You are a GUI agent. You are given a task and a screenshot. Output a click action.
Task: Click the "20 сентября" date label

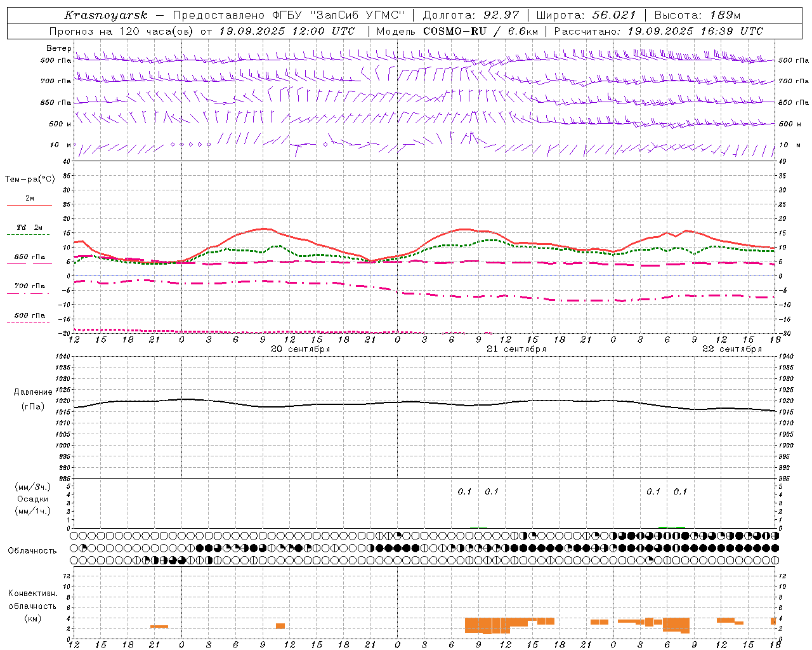[301, 349]
